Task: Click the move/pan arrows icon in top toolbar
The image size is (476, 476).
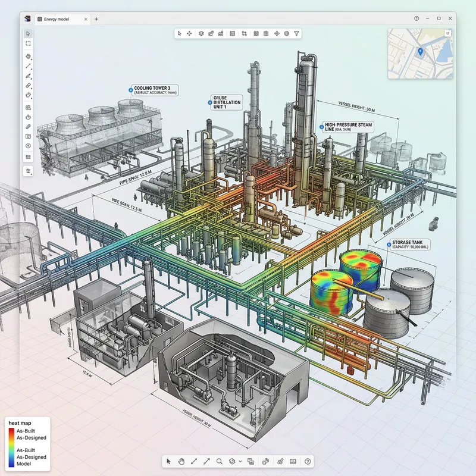Action: 189,33
